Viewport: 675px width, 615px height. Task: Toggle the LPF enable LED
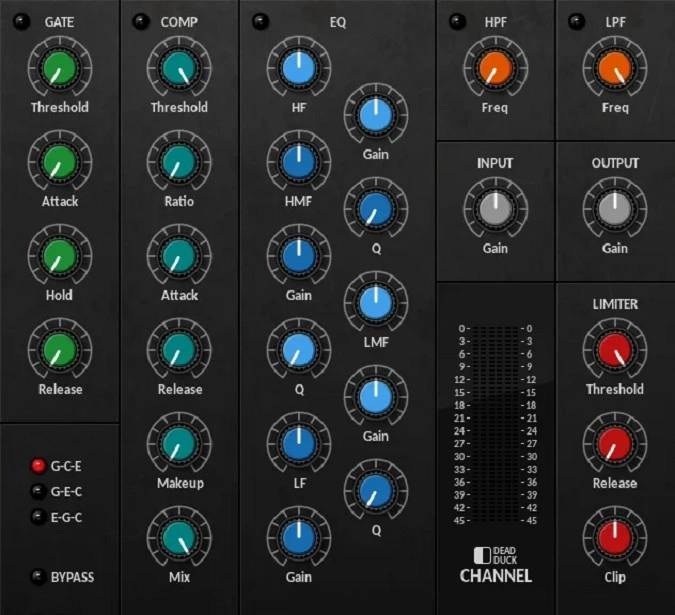pos(576,20)
